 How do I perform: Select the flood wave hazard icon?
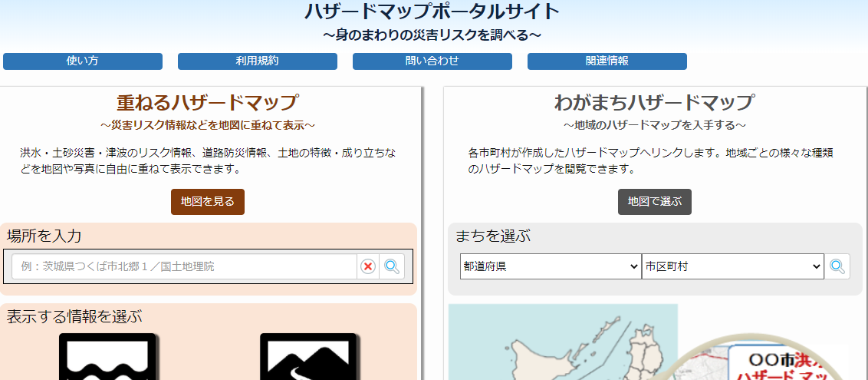coord(108,358)
